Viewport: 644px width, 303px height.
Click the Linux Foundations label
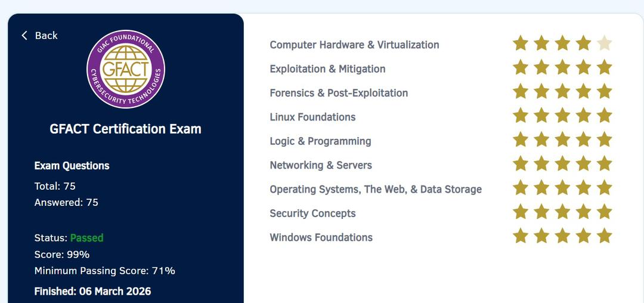coord(312,117)
